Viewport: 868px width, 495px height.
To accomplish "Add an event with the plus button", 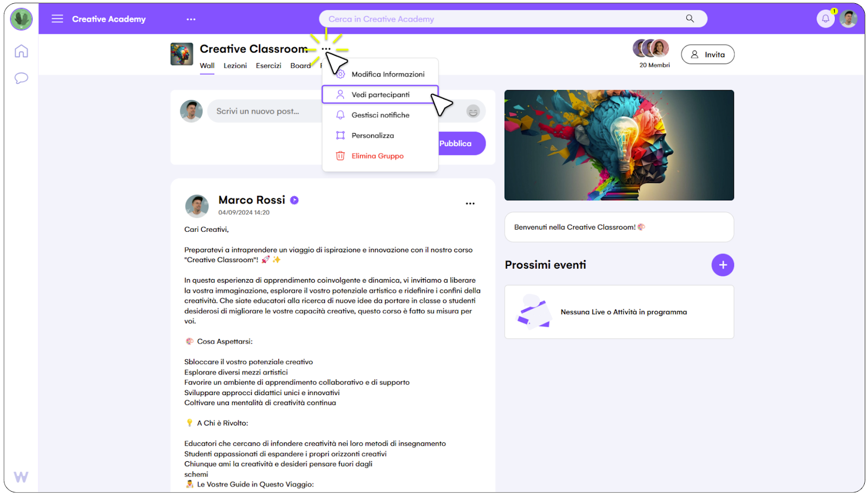I will coord(723,265).
